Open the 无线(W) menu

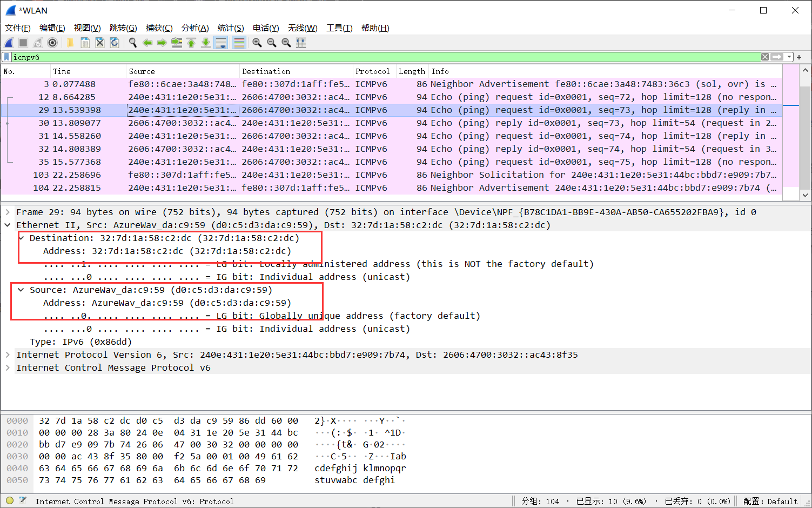(x=303, y=28)
